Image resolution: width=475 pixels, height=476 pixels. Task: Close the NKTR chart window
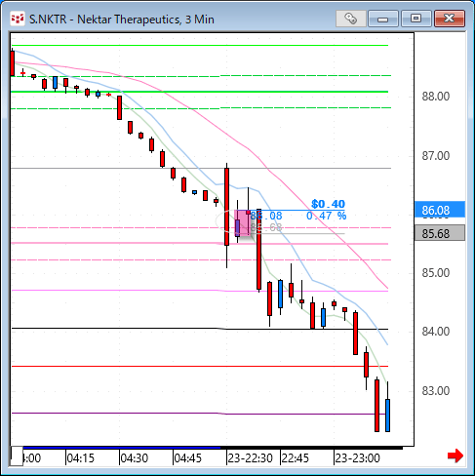pyautogui.click(x=450, y=19)
